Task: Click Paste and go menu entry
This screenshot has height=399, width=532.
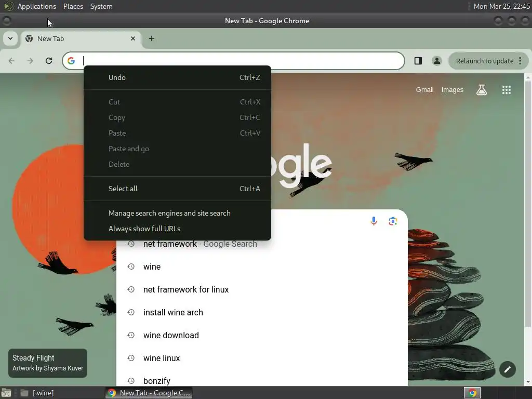Action: (177, 149)
